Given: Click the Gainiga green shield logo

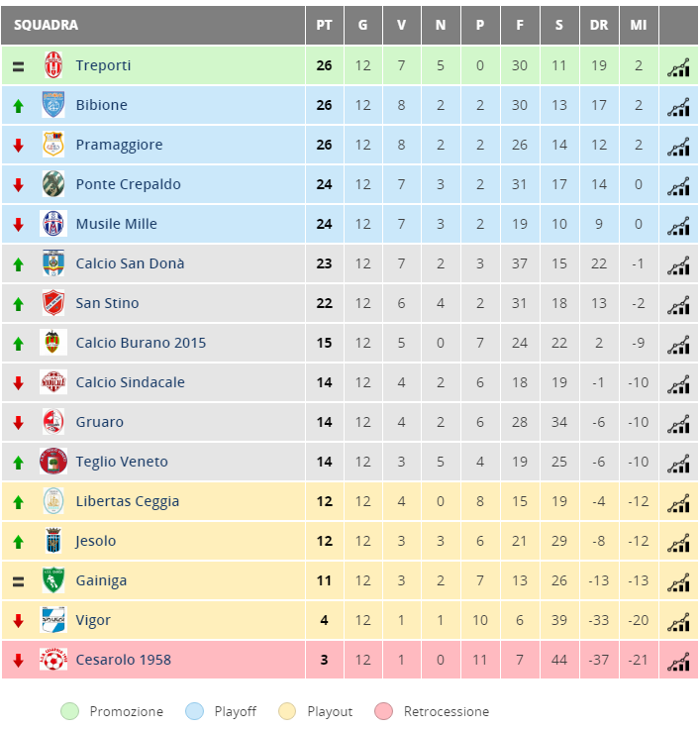Looking at the screenshot, I should pos(53,579).
